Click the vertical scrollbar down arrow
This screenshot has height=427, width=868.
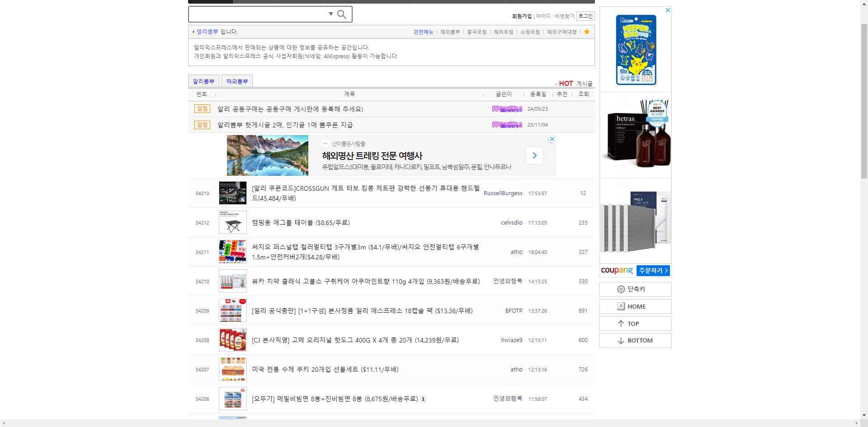864,415
